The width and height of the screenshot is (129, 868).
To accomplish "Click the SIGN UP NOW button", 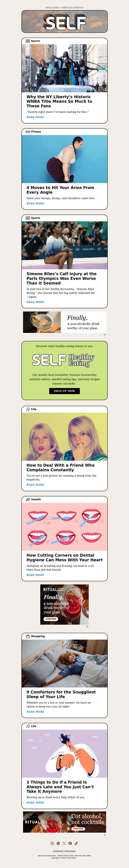I will [x=64, y=391].
